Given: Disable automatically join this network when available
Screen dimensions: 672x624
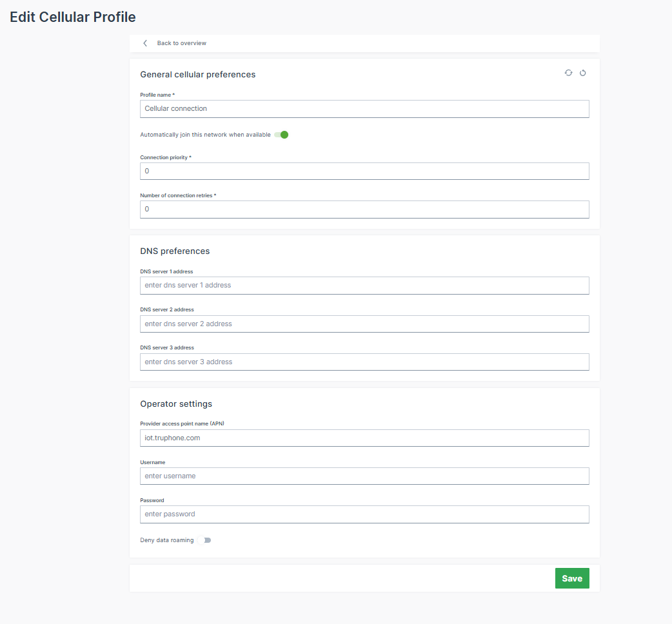Looking at the screenshot, I should (281, 135).
